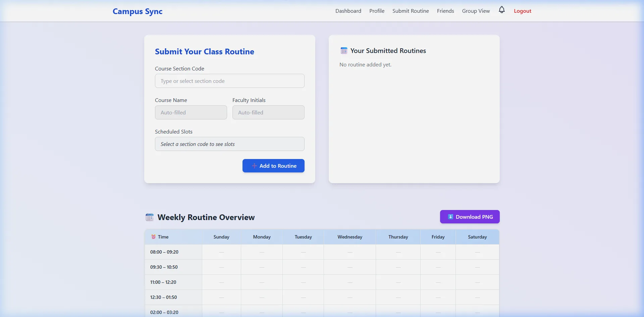Image resolution: width=644 pixels, height=317 pixels.
Task: Click the calendar icon beside Weekly Routine Overview
Action: tap(150, 217)
